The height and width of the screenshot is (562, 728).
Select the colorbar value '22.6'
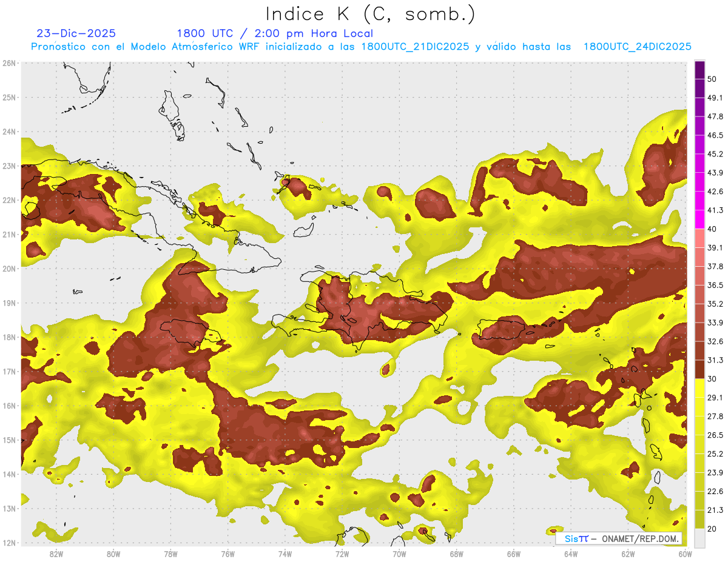click(715, 492)
